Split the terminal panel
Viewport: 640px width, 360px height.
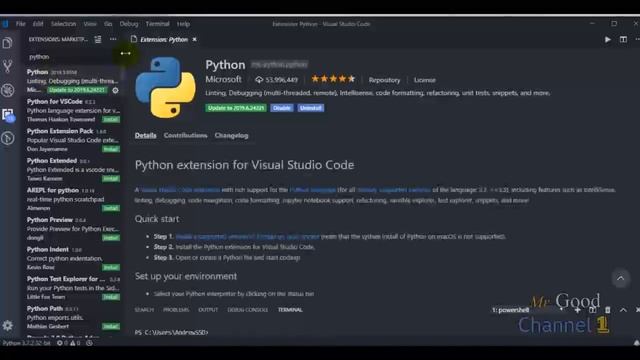[592, 310]
